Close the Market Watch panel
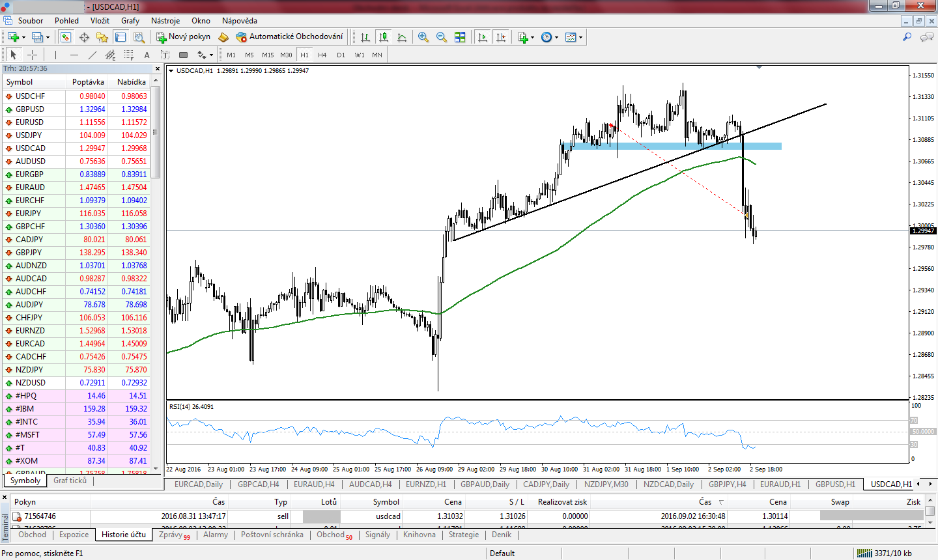The image size is (938, 560). (x=157, y=68)
